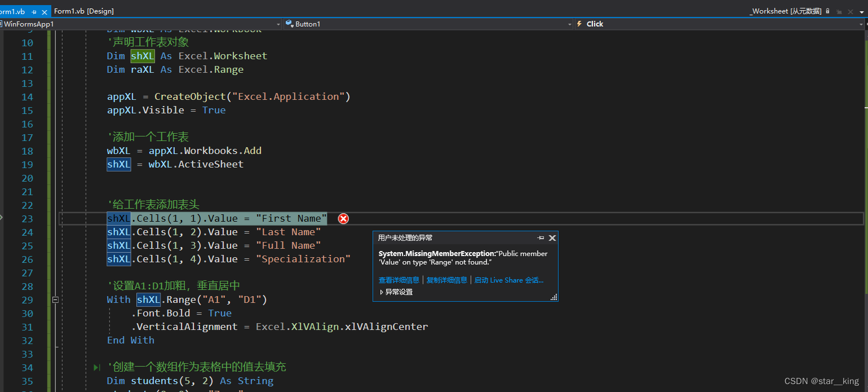The width and height of the screenshot is (868, 392).
Task: Close the Form1.vb tab
Action: [45, 11]
